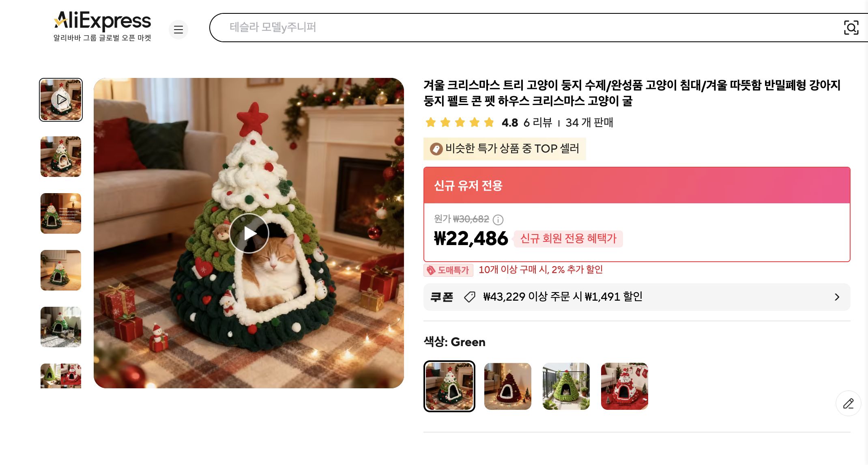This screenshot has width=868, height=465.
Task: Select the red Santa cat house color
Action: coord(625,386)
